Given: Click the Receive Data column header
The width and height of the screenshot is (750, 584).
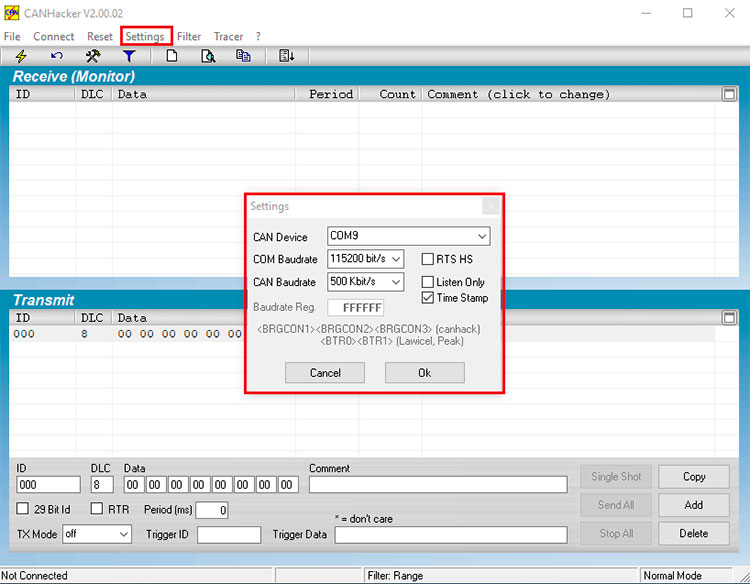Looking at the screenshot, I should [204, 94].
